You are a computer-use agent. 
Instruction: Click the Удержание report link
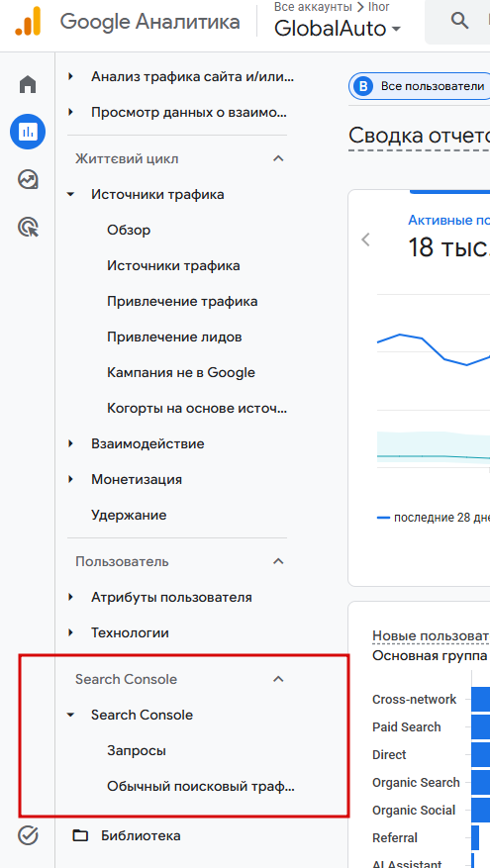(129, 515)
